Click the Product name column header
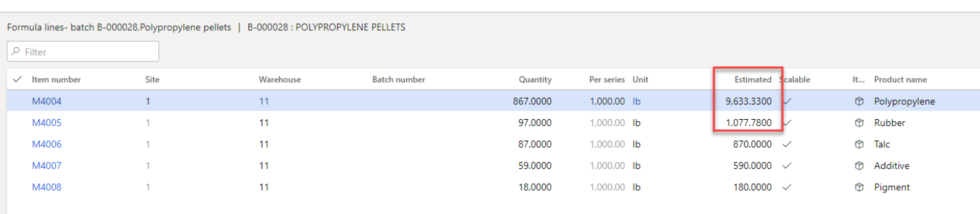The image size is (980, 214). coord(900,80)
